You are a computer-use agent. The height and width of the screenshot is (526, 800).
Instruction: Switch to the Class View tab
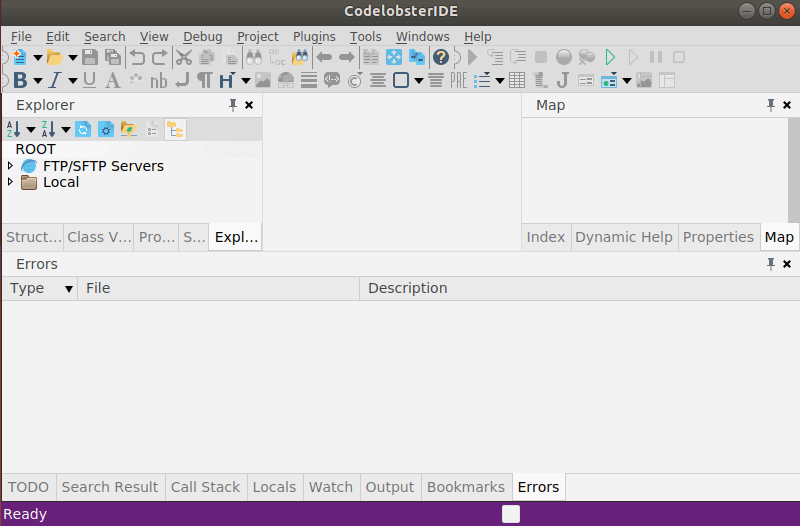coord(99,237)
